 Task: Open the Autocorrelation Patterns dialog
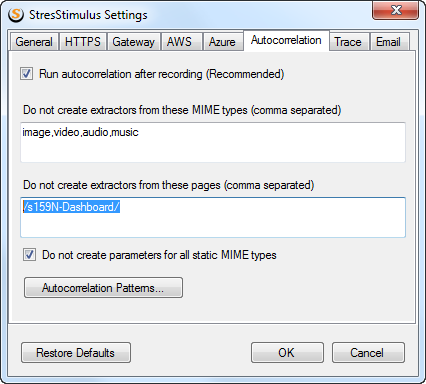(103, 288)
